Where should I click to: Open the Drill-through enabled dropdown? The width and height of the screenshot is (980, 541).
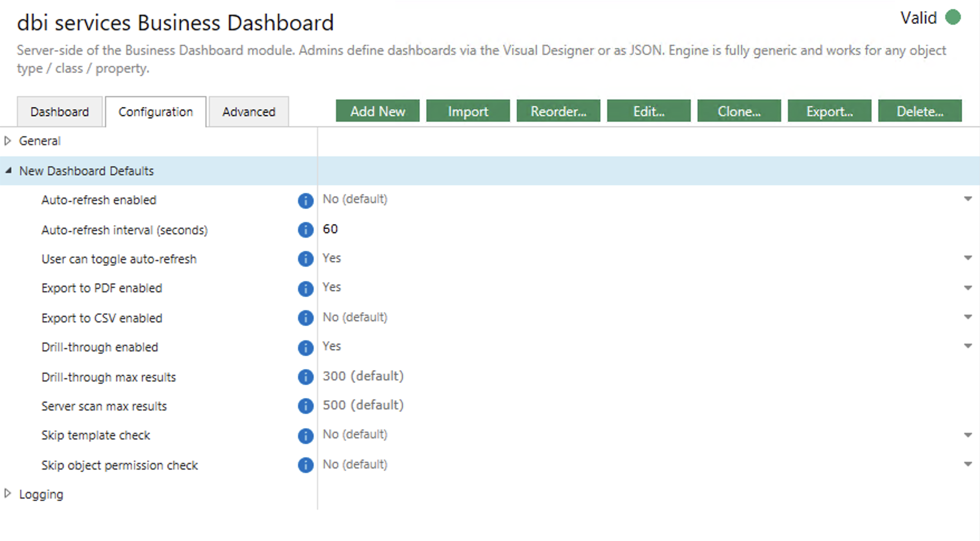968,346
